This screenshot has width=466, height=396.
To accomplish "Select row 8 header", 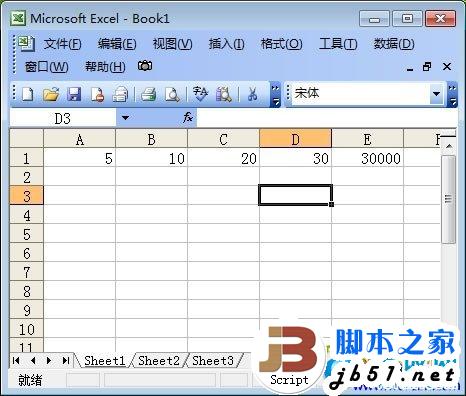I will tap(26, 290).
